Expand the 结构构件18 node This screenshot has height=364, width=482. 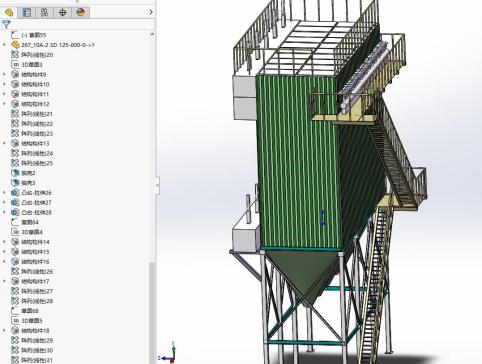(x=4, y=331)
